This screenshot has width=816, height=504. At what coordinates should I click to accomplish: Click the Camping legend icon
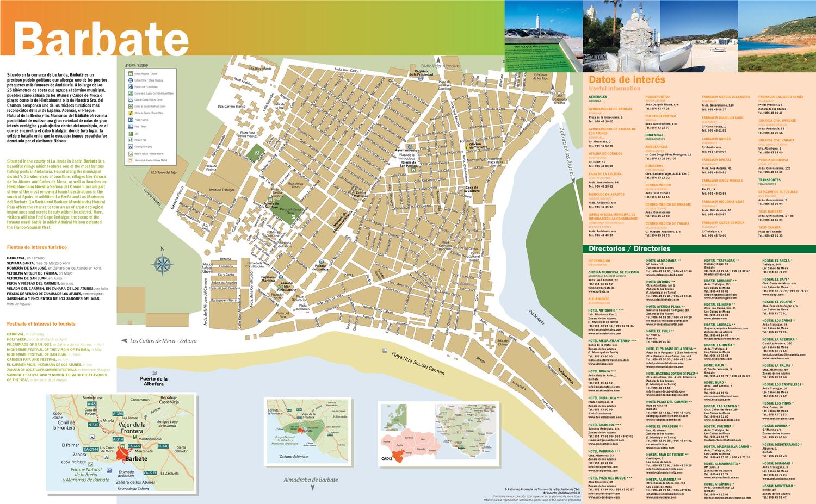point(131,146)
